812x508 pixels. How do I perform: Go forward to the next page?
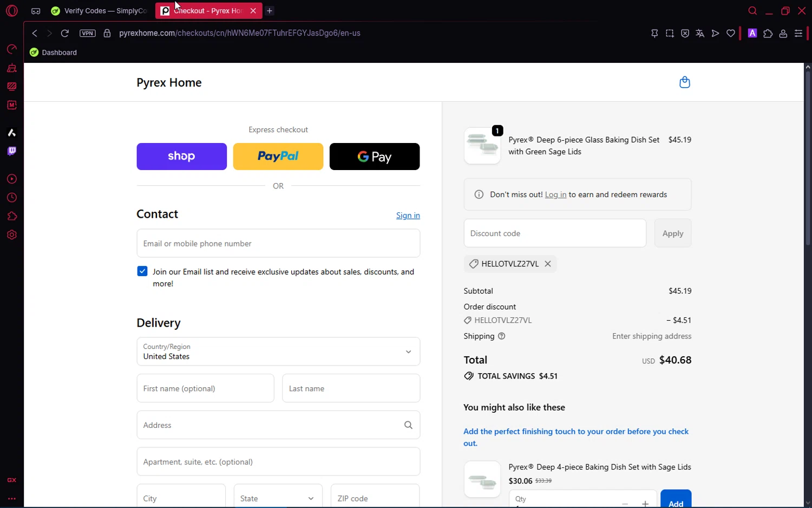click(49, 33)
